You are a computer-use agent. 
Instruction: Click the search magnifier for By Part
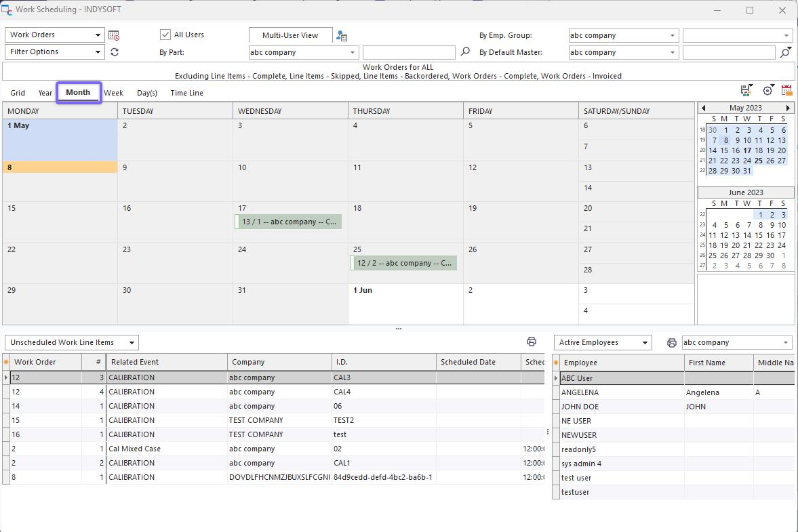(x=465, y=52)
